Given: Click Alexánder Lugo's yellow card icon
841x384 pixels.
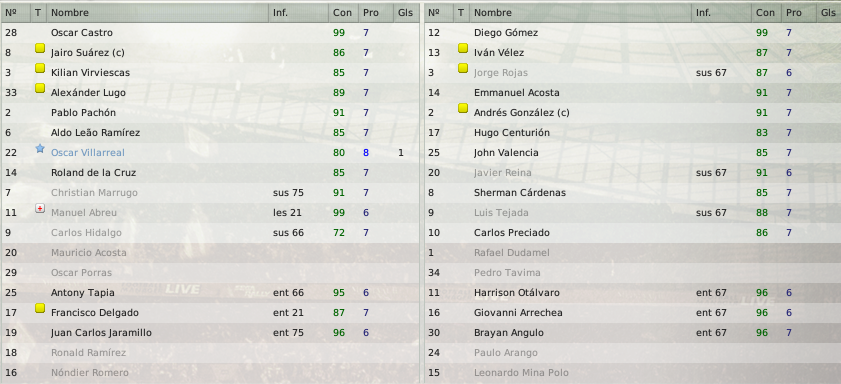Looking at the screenshot, I should point(40,88).
